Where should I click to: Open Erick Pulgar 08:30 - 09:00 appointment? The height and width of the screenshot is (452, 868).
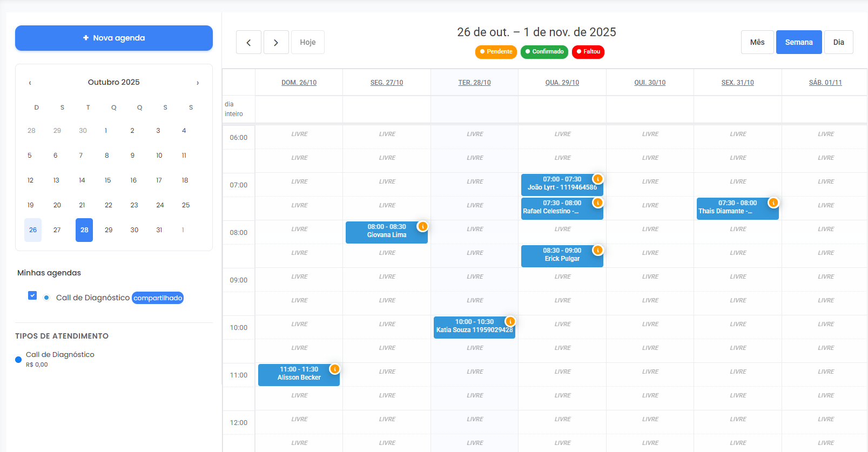562,255
